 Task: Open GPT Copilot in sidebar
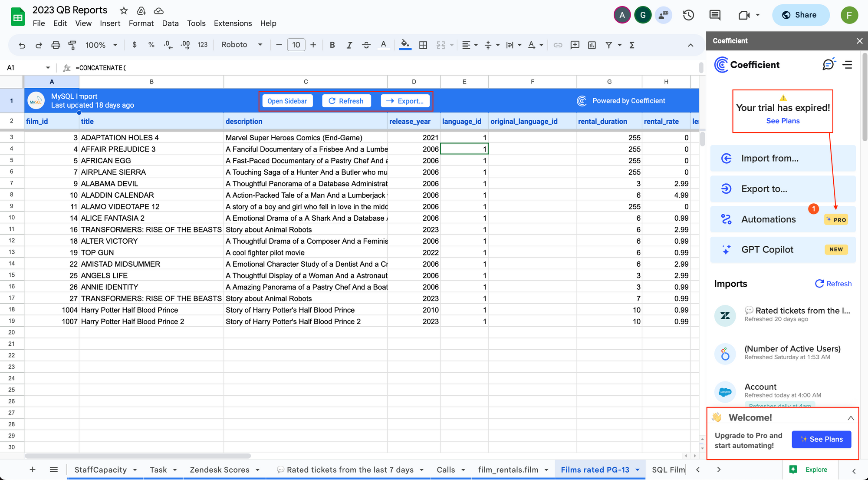[783, 250]
